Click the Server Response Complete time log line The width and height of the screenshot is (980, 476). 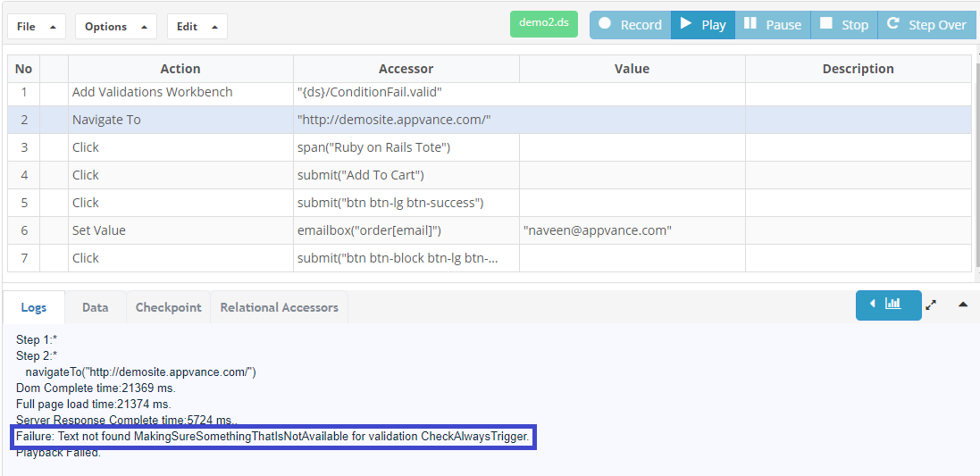coord(127,421)
